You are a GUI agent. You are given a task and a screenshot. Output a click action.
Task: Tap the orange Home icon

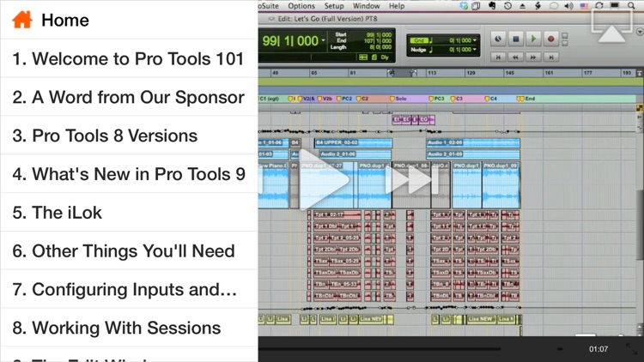(x=22, y=20)
